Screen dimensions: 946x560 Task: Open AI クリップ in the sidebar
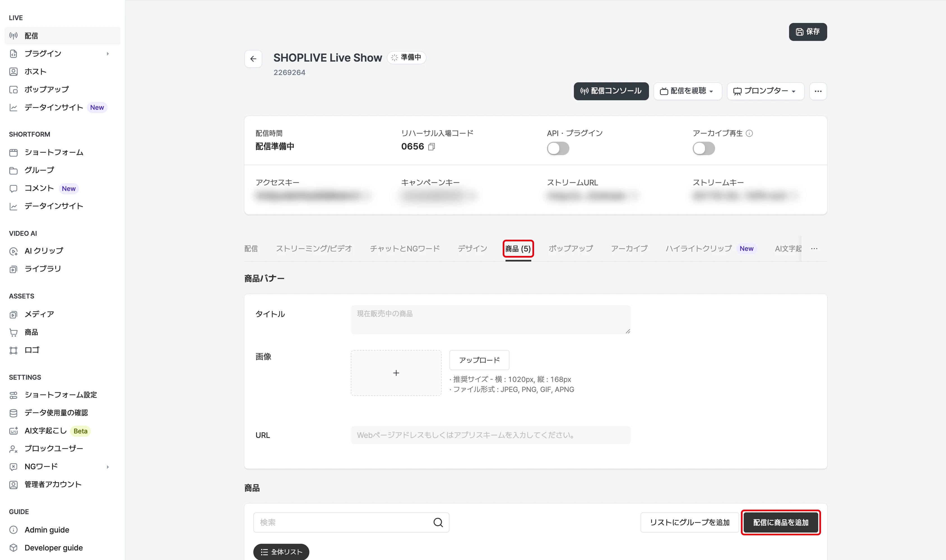tap(62, 251)
